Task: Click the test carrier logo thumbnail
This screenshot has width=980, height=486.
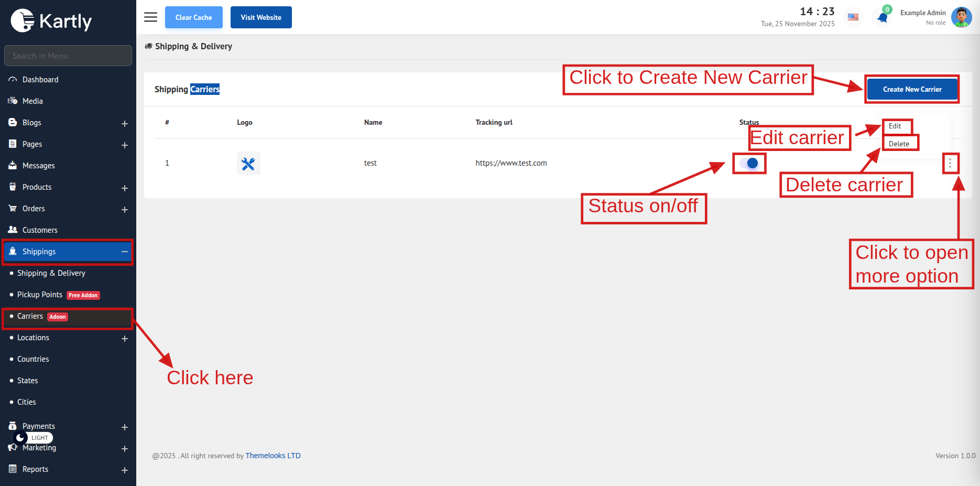Action: (248, 164)
